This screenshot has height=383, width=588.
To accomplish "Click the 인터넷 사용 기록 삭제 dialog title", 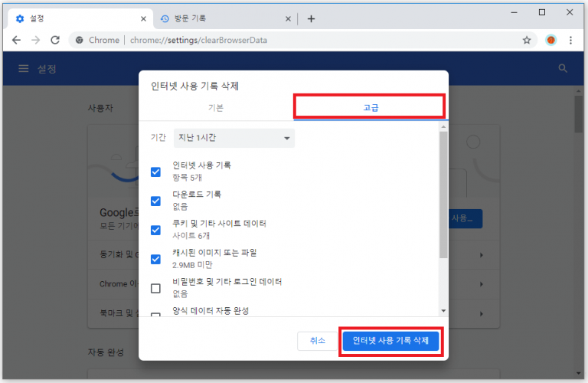I will (194, 86).
